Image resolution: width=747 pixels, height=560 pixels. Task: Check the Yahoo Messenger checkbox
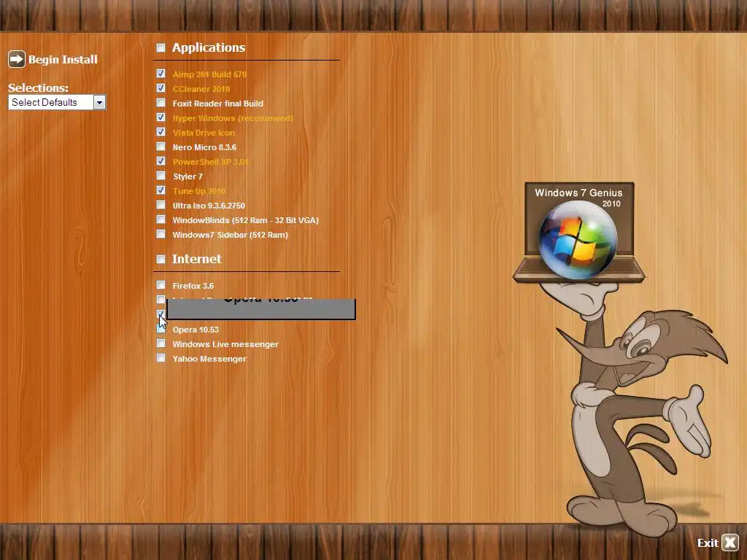[x=161, y=358]
